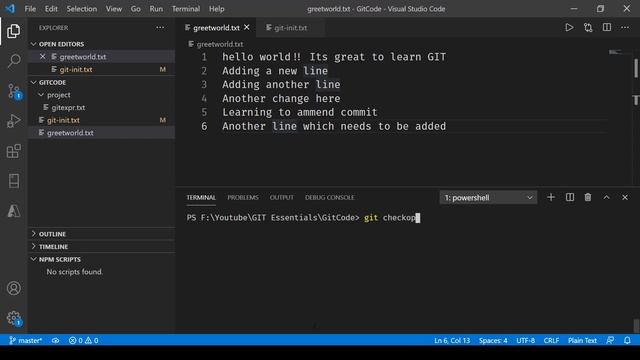Screen dimensions: 640x360
Task: Add a new terminal with plus icon
Action: [551, 198]
